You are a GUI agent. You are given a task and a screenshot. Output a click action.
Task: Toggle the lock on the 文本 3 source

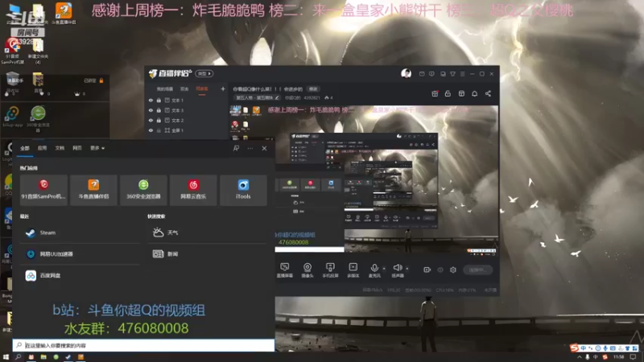pos(159,110)
